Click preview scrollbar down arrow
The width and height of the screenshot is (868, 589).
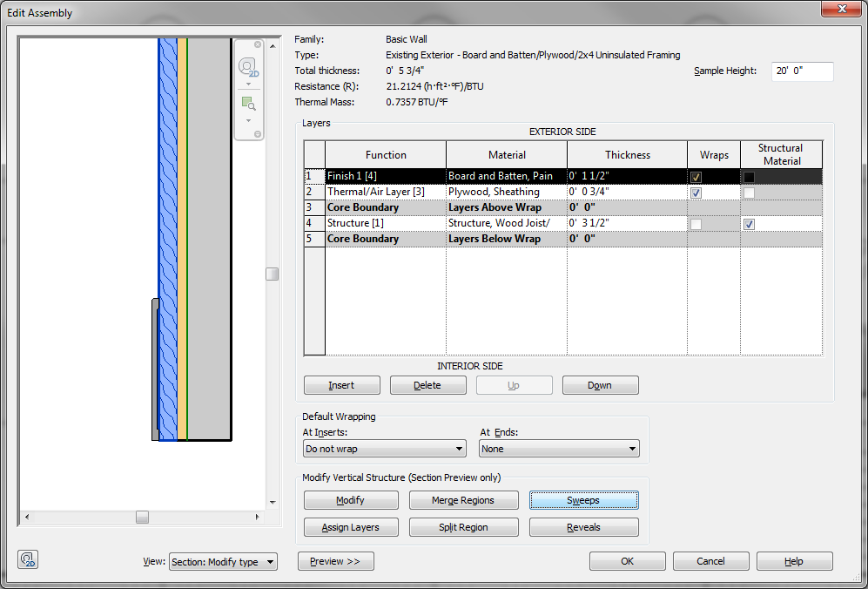pos(273,503)
